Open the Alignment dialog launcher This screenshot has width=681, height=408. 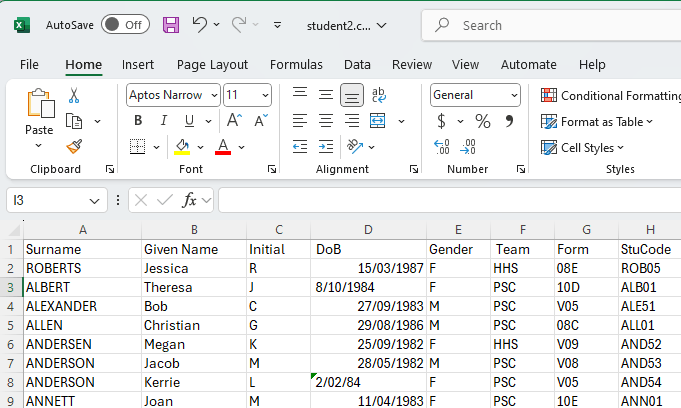[413, 169]
